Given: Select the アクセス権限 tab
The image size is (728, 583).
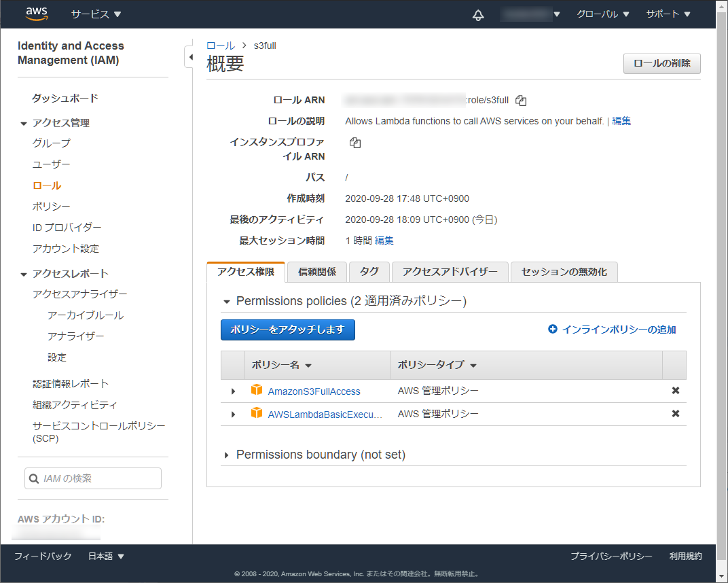Looking at the screenshot, I should pyautogui.click(x=246, y=272).
